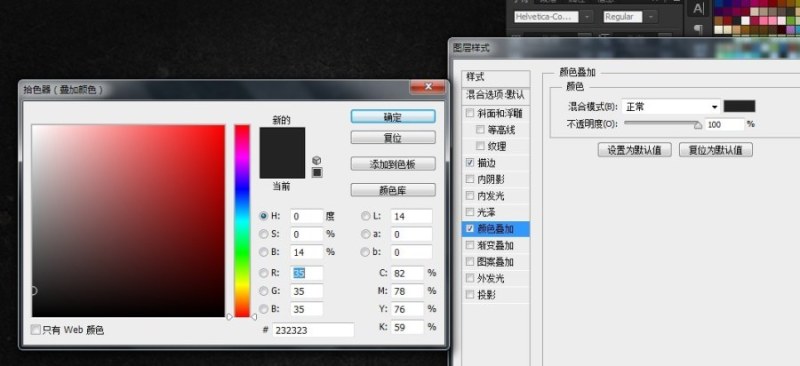Viewport: 800px width, 366px height.
Task: Click the 新的 new color preview swatch
Action: coord(282,140)
